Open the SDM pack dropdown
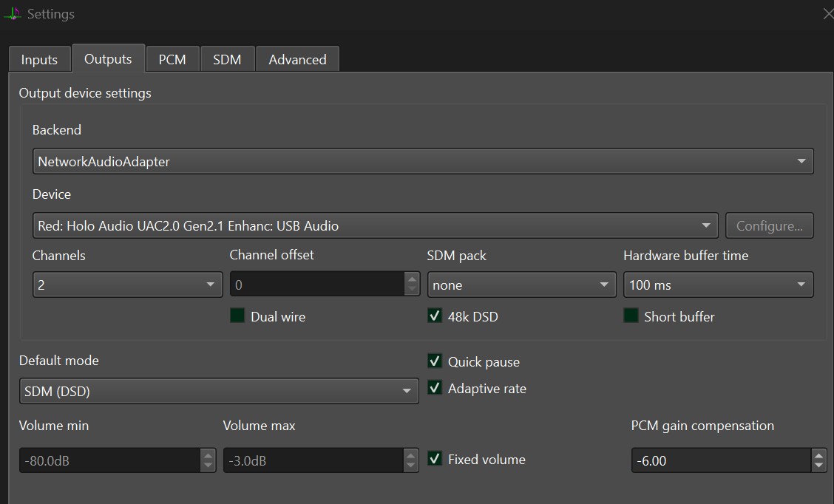The height and width of the screenshot is (504, 834). click(x=521, y=285)
